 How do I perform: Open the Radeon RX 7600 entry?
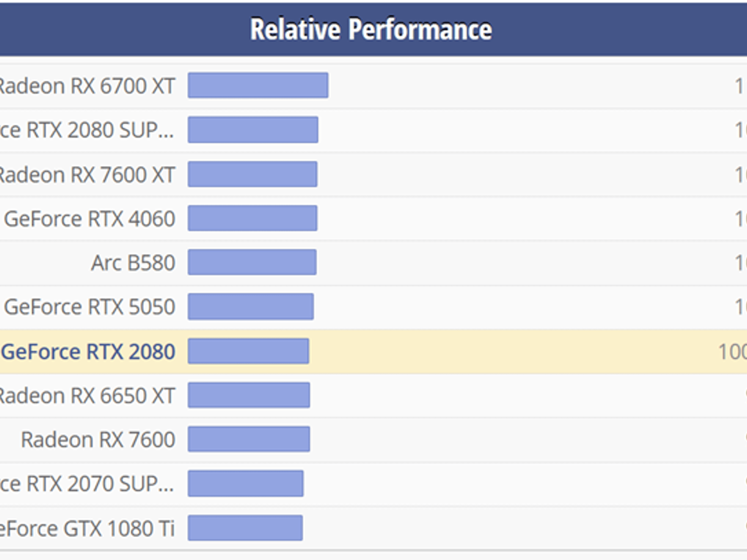point(98,440)
